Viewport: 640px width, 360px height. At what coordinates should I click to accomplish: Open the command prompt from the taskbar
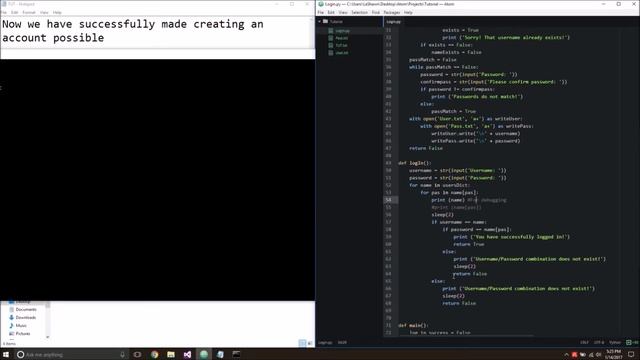point(236,355)
